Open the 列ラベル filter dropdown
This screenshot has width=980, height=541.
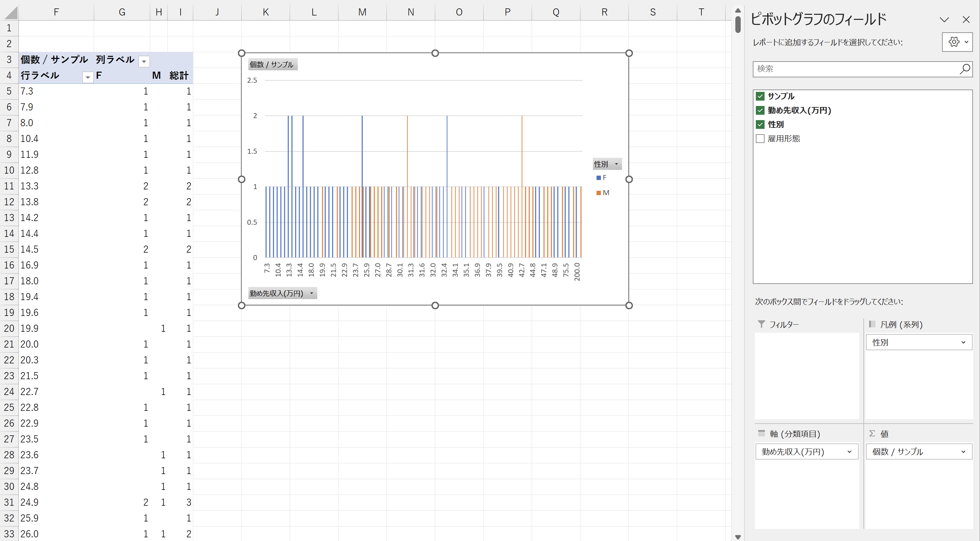(144, 61)
